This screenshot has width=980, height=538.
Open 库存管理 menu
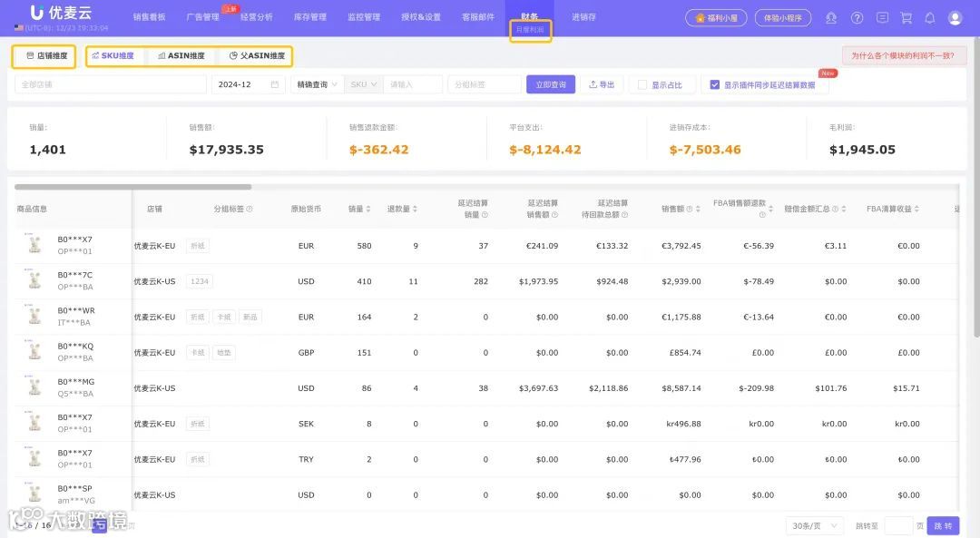pyautogui.click(x=310, y=17)
